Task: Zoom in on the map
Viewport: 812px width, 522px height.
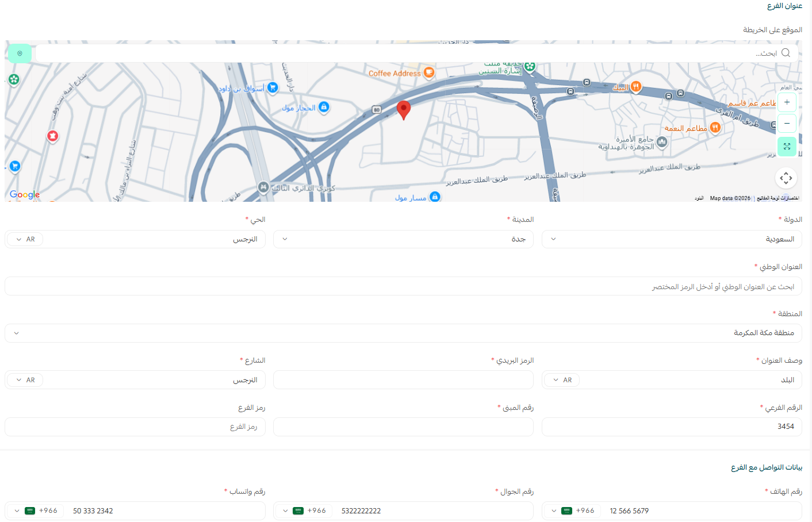Action: [787, 102]
